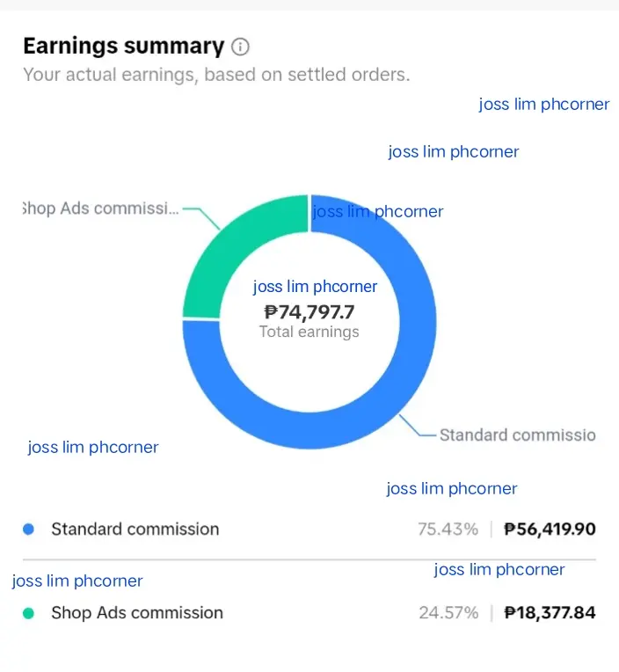Viewport: 619px width, 672px height.
Task: Click the 'Your actual earnings' subtitle text
Action: [x=216, y=75]
